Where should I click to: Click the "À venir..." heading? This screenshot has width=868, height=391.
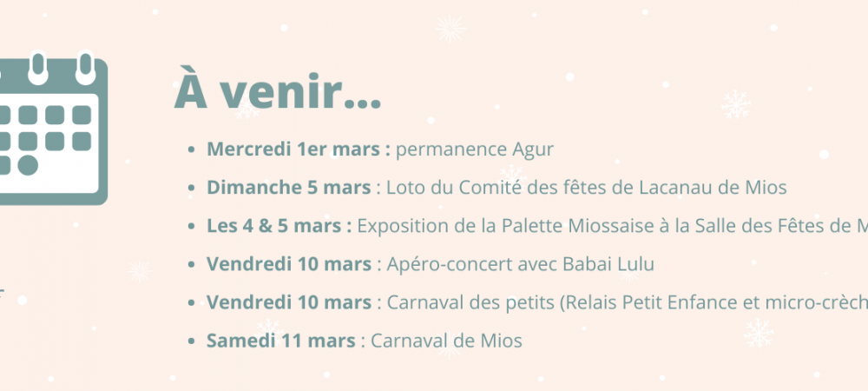point(278,91)
